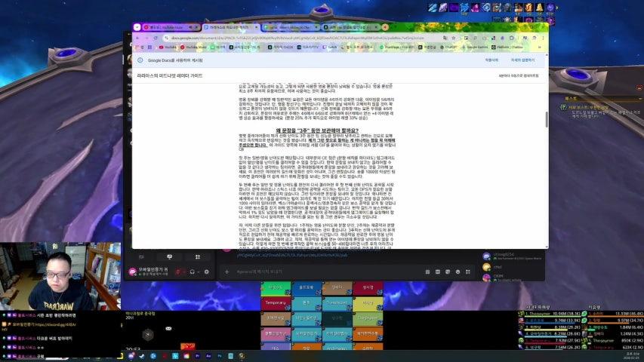Click the golden bell buff icon
This screenshot has width=644, height=362.
tap(539, 8)
